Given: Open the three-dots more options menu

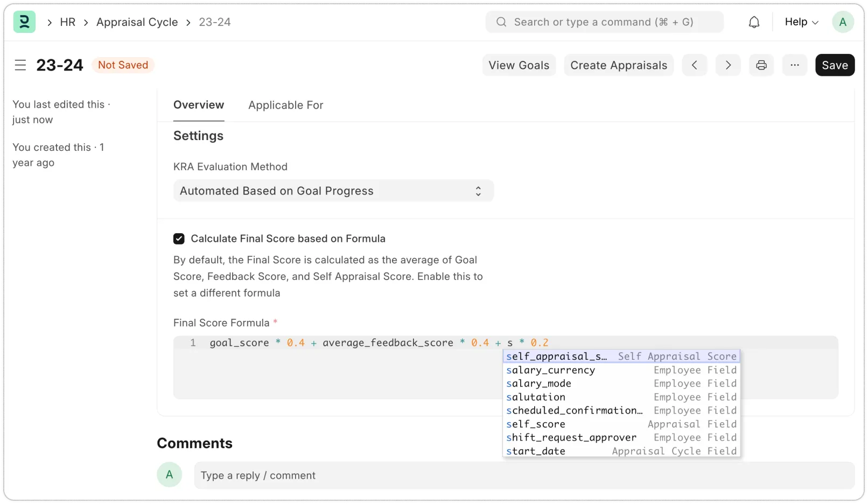Looking at the screenshot, I should [x=795, y=65].
